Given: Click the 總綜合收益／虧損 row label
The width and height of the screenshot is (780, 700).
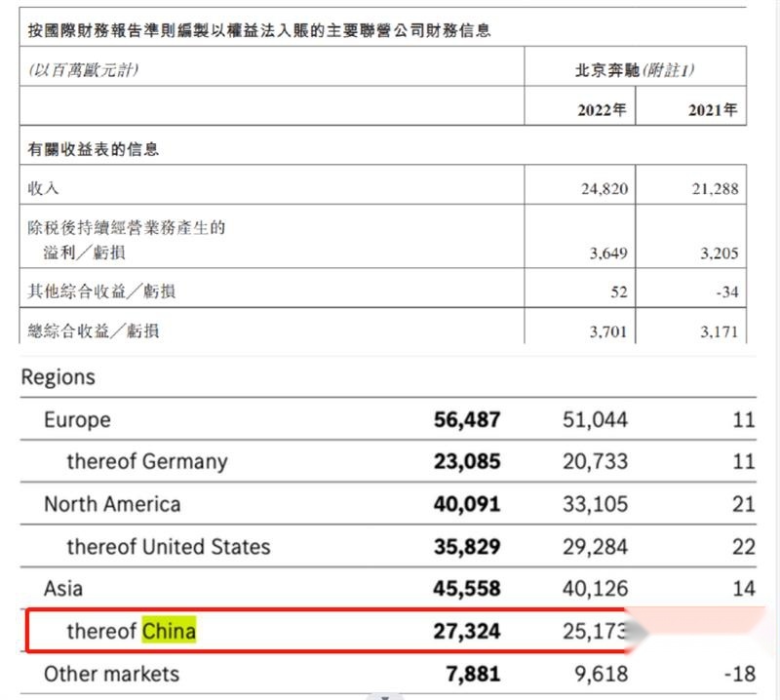Looking at the screenshot, I should pyautogui.click(x=94, y=331).
